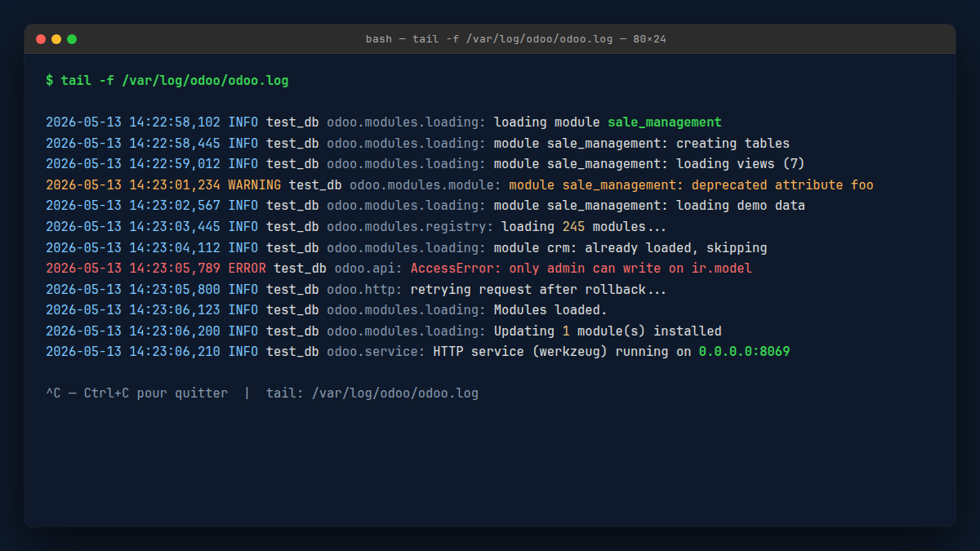The height and width of the screenshot is (551, 980).
Task: Click the text 'Updating 1 module(s) installed'
Action: pos(608,331)
